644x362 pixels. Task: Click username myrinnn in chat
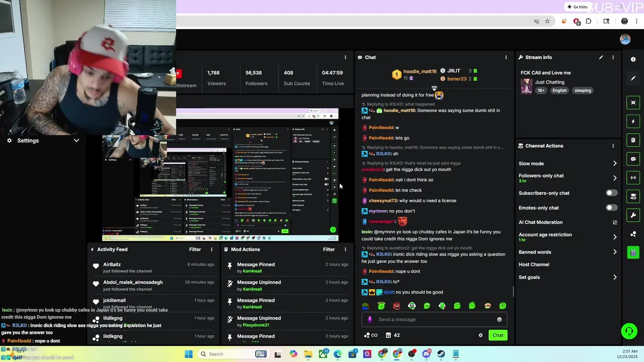378,211
